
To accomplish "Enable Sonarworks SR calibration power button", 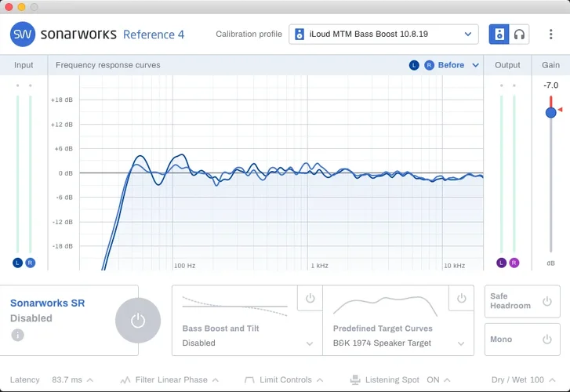I will pos(138,320).
